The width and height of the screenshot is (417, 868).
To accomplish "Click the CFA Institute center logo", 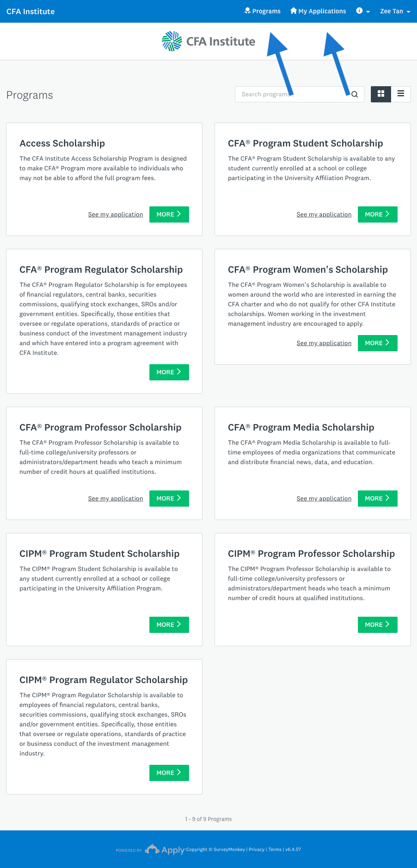I will (x=208, y=41).
